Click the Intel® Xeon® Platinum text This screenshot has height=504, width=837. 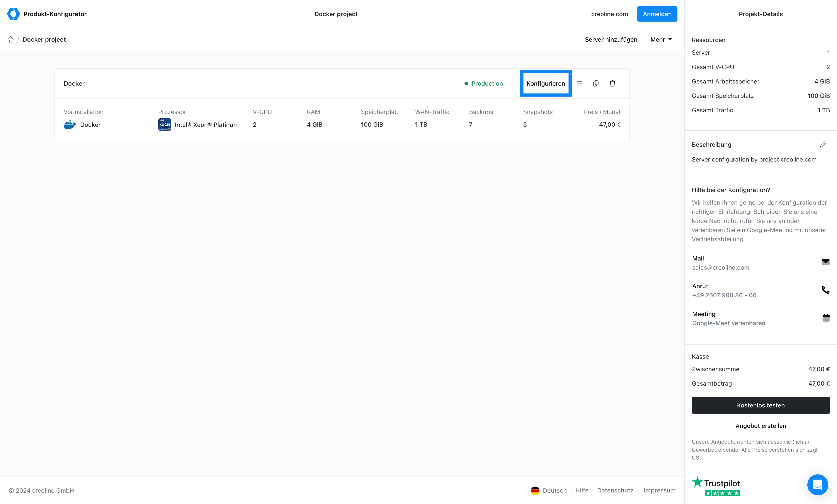206,125
